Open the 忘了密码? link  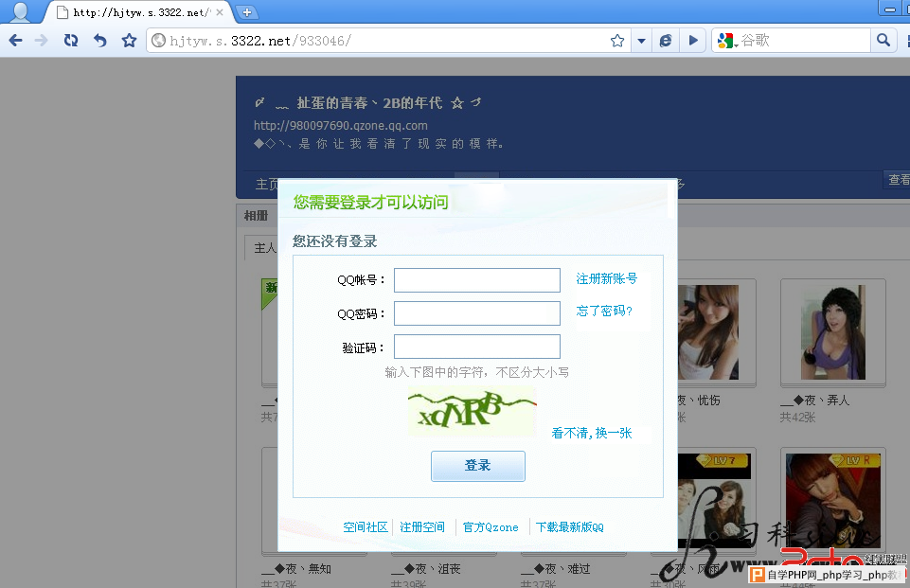pos(604,312)
